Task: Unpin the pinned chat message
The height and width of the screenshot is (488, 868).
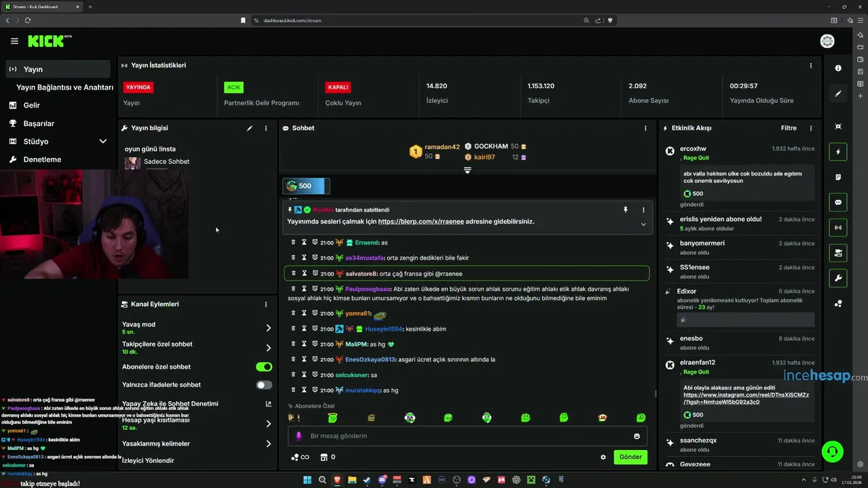Action: [x=625, y=210]
